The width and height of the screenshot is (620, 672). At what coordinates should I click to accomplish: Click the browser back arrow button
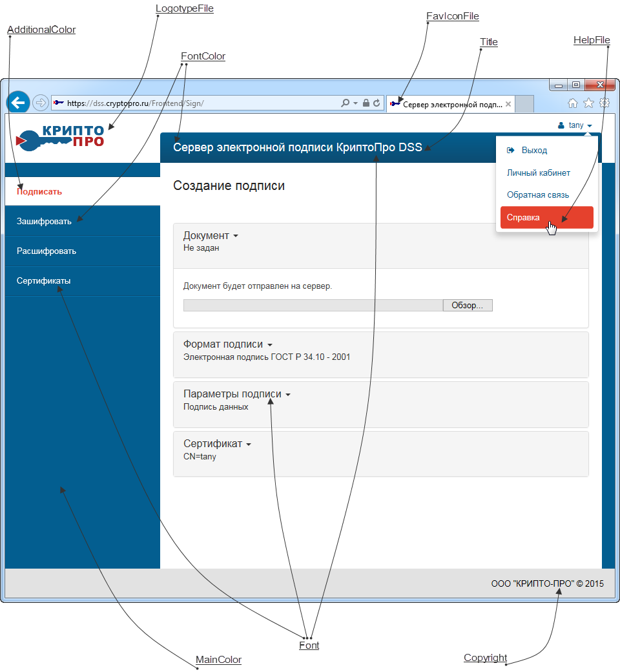coord(18,103)
